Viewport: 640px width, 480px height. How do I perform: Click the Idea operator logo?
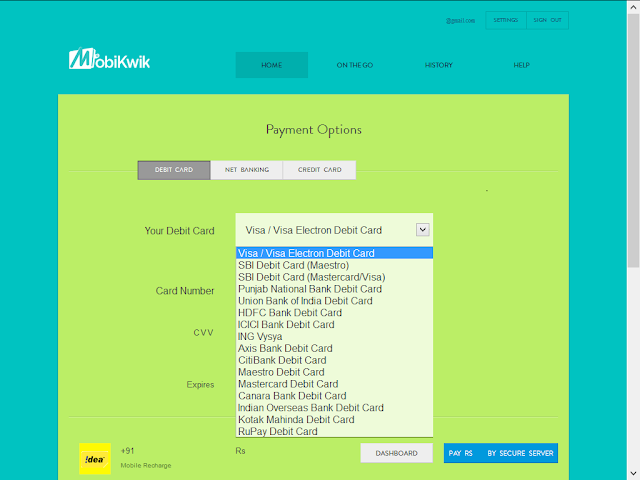tap(95, 459)
